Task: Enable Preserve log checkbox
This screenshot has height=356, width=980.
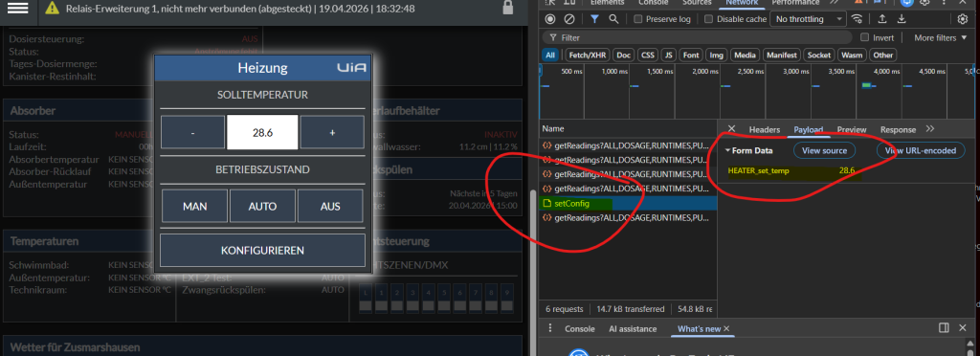Action: pos(638,19)
